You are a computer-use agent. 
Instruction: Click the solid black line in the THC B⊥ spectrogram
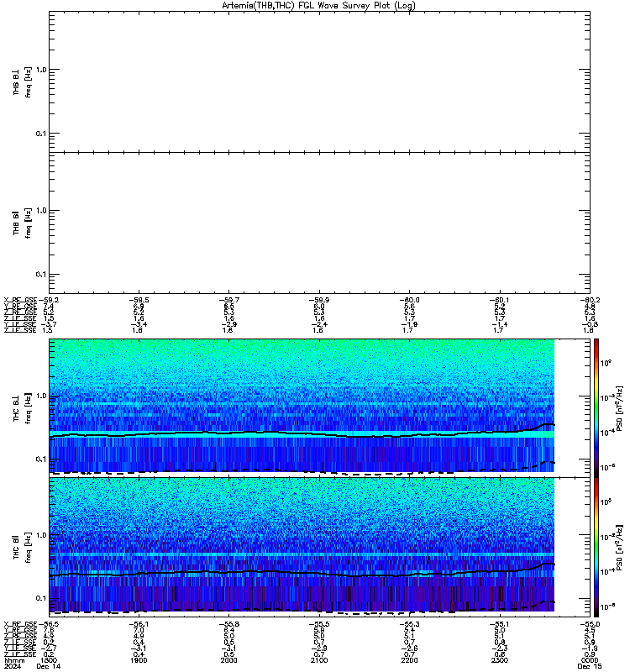pyautogui.click(x=300, y=433)
